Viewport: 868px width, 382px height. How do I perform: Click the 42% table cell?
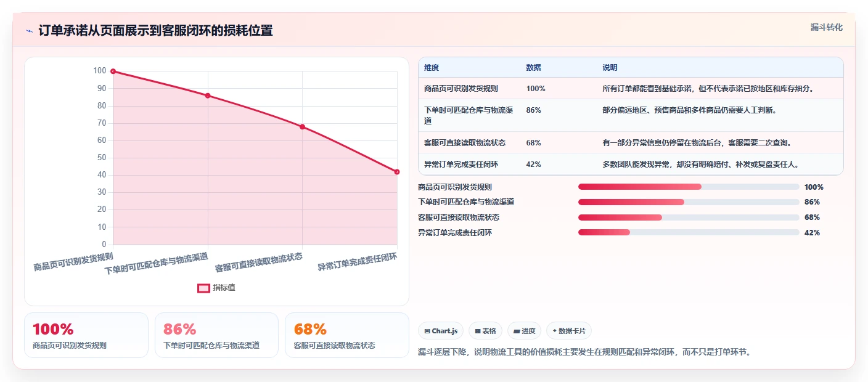(x=533, y=165)
